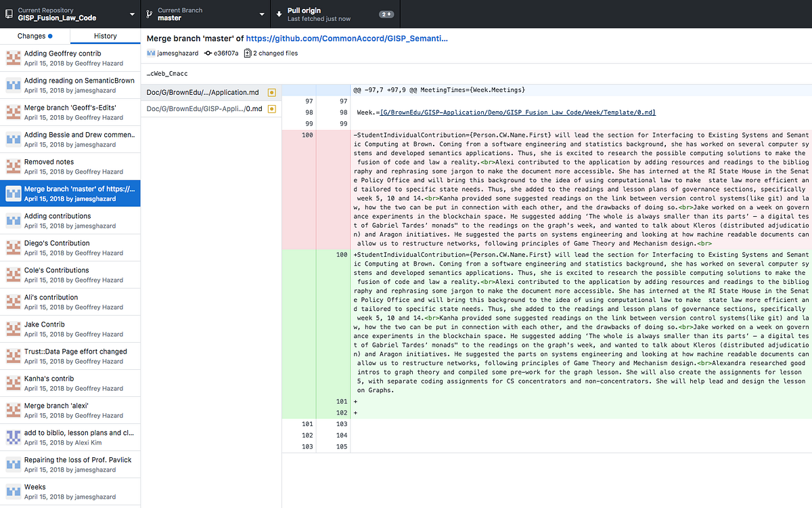Image resolution: width=812 pixels, height=508 pixels.
Task: Click the document icon next to 2 changed files
Action: (x=248, y=53)
